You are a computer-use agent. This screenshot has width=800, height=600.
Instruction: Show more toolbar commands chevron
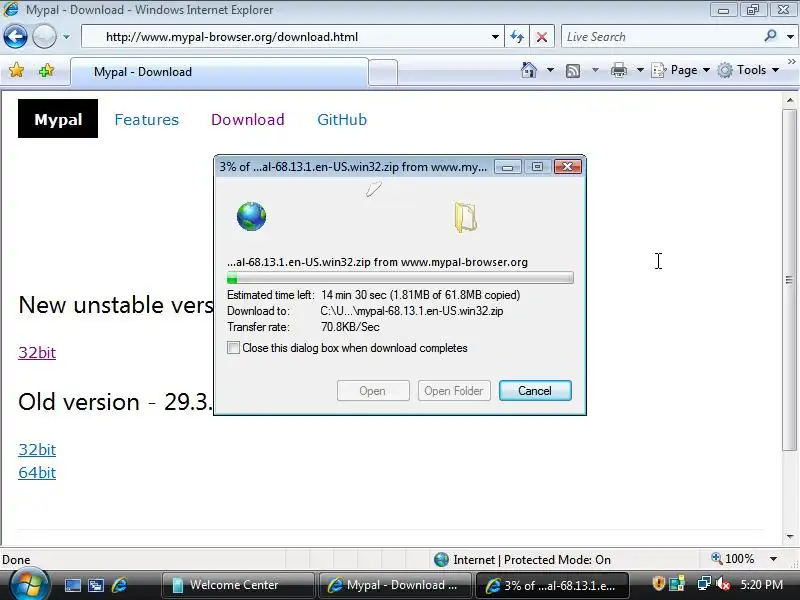(x=791, y=62)
